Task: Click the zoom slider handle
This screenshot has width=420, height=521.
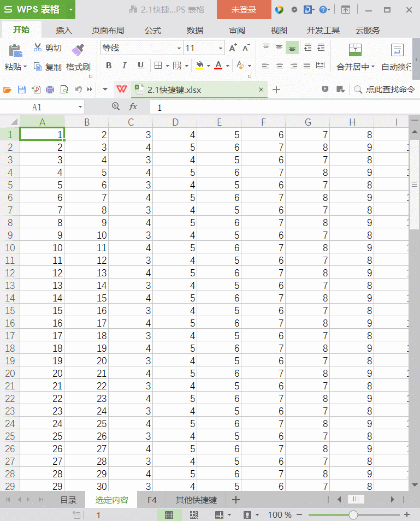Action: pyautogui.click(x=353, y=514)
